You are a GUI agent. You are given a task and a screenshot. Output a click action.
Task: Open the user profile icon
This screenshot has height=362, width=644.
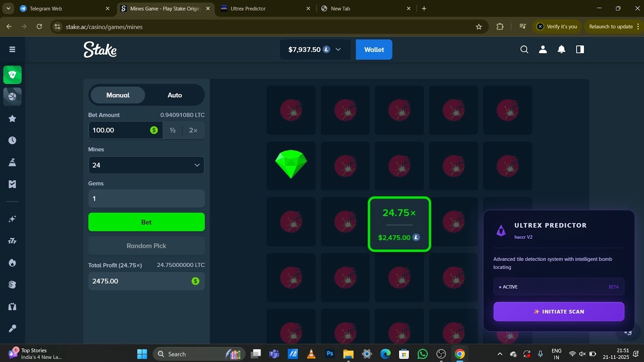coord(543,49)
